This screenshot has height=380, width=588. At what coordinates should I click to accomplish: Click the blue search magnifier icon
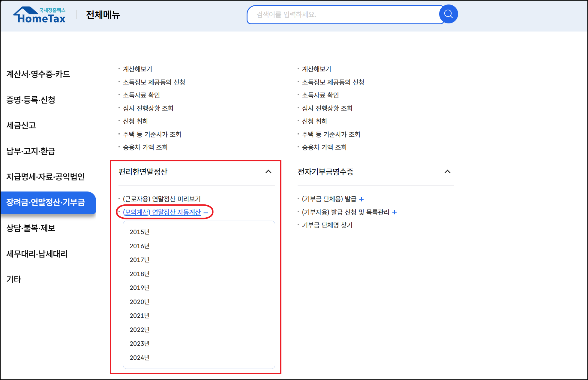pos(448,14)
